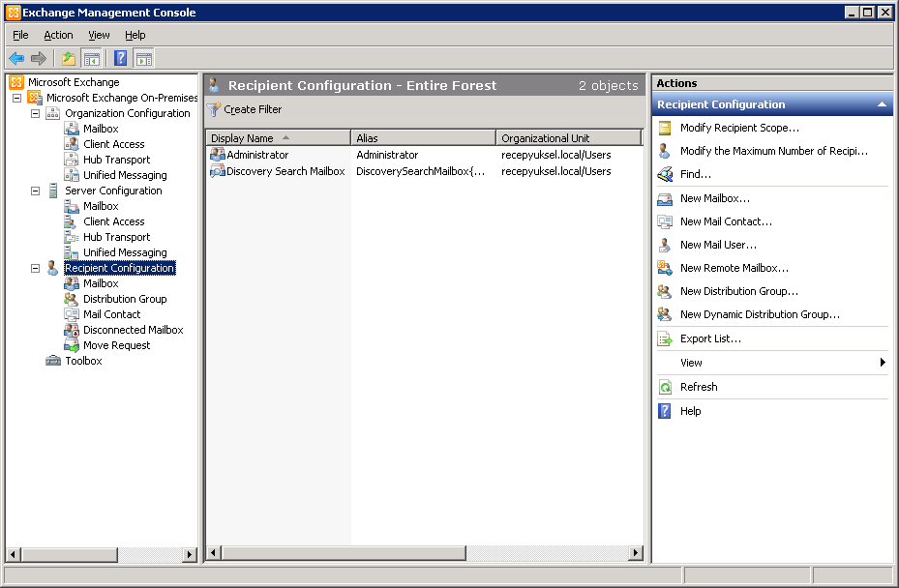Screen dimensions: 899x588
Task: Select the Distribution Group tree node
Action: click(125, 299)
